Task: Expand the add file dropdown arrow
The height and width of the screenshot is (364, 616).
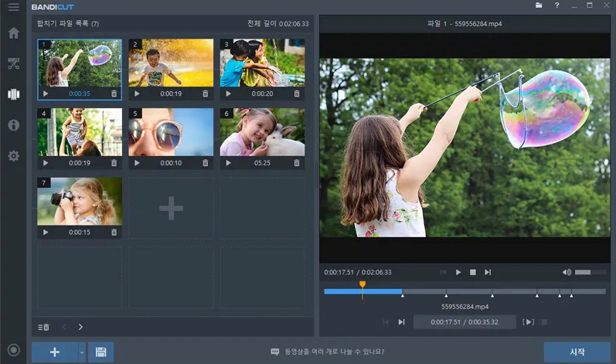Action: 82,352
